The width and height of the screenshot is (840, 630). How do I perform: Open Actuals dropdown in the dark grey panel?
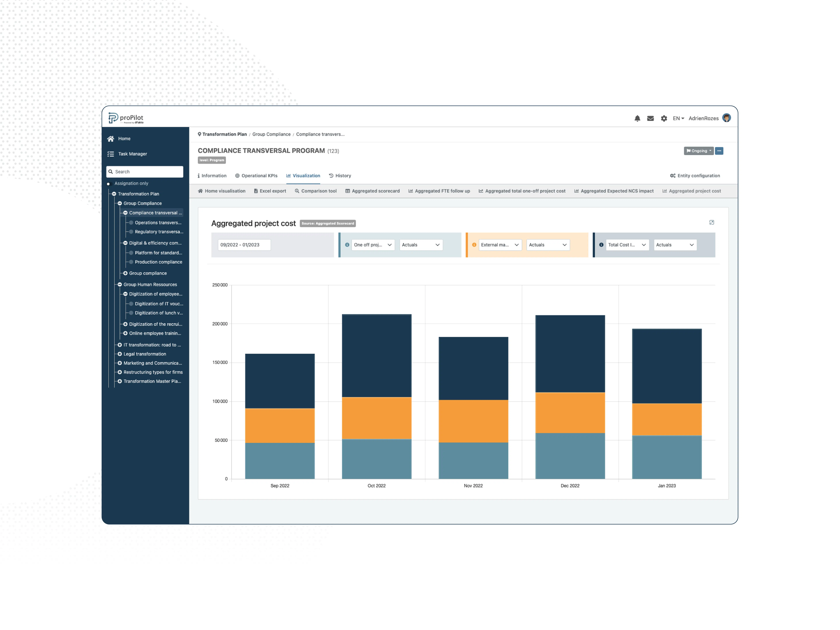(x=675, y=245)
